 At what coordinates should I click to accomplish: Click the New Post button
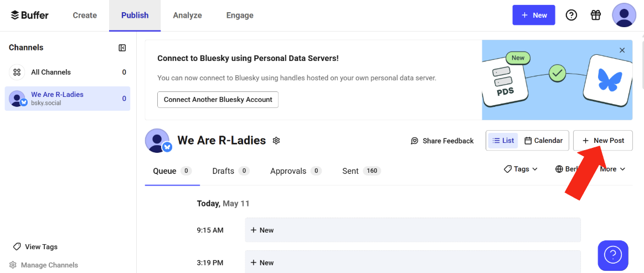coord(603,141)
